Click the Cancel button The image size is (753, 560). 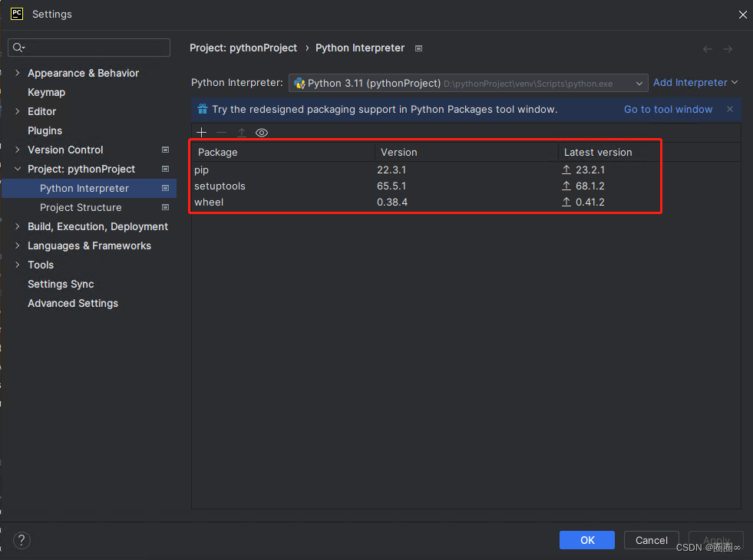tap(651, 540)
